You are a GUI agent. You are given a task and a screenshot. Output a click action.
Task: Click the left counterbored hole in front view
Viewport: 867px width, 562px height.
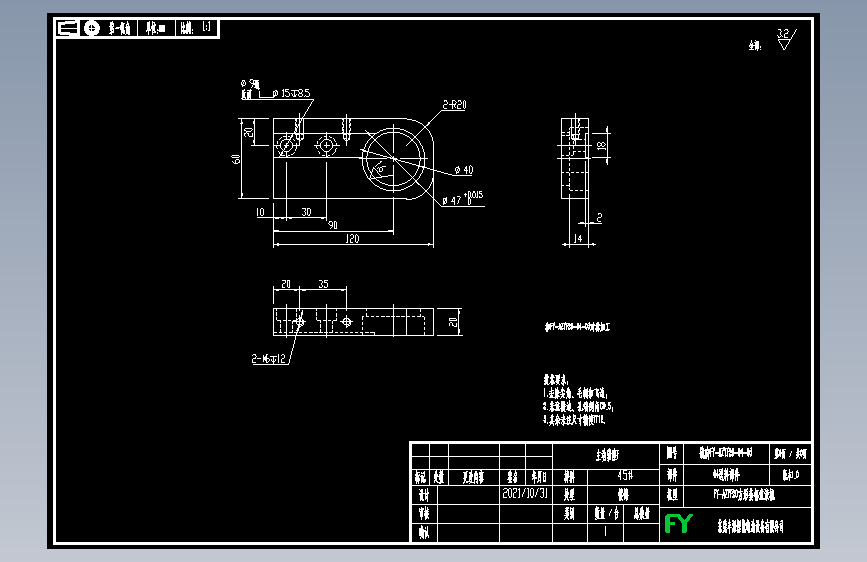(286, 145)
